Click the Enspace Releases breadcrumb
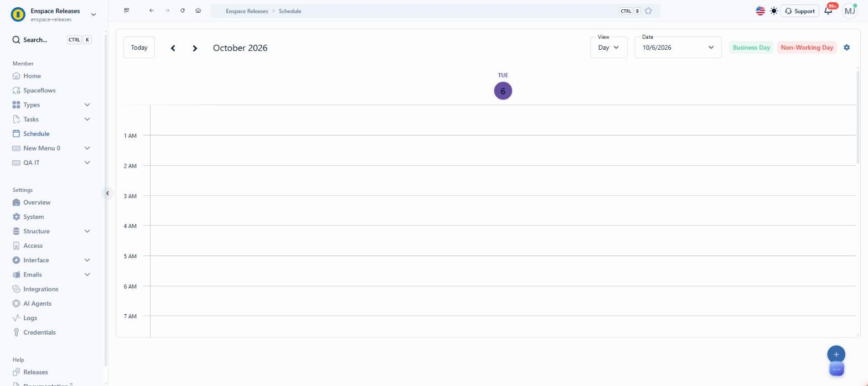The image size is (868, 386). tap(247, 11)
